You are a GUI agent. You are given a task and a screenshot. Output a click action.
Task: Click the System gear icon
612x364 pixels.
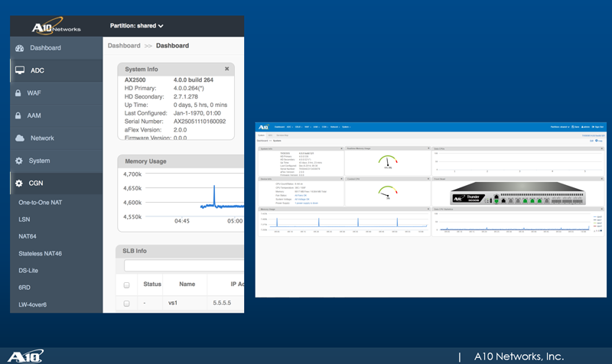tap(18, 161)
